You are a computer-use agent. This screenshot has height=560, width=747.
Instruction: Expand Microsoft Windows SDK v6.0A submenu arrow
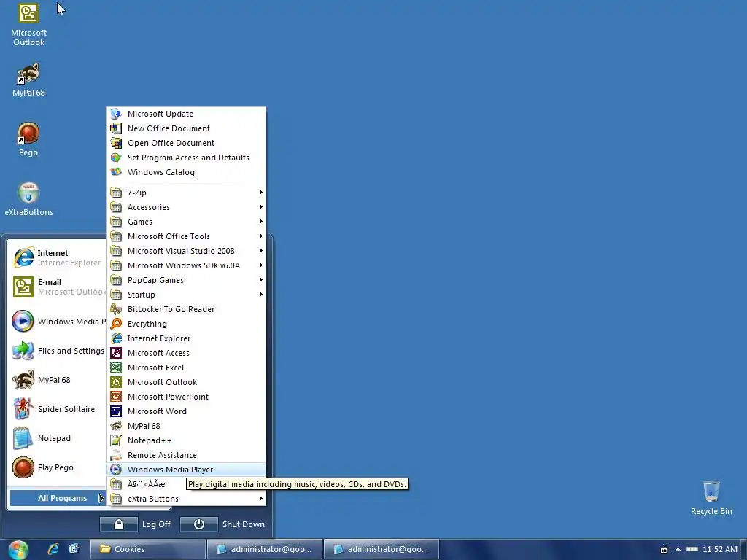[x=261, y=265]
